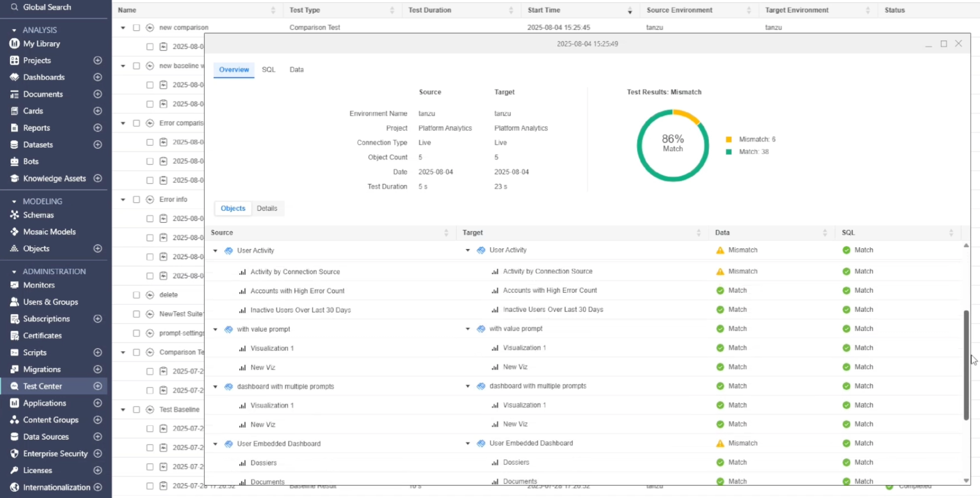
Task: Click the Mosaic Models sidebar icon
Action: point(14,232)
